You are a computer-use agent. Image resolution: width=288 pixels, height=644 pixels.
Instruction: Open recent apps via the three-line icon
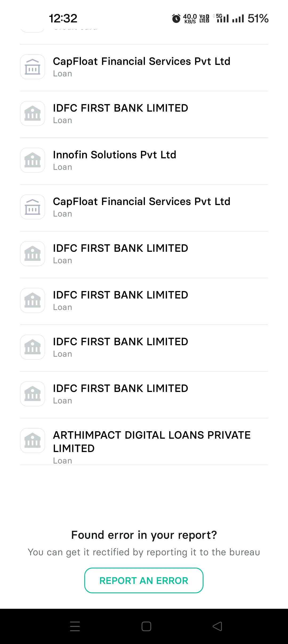(75, 626)
